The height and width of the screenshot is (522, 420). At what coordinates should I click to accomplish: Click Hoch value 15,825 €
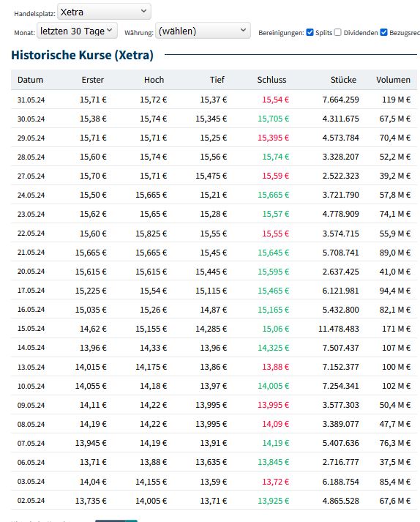tap(151, 234)
